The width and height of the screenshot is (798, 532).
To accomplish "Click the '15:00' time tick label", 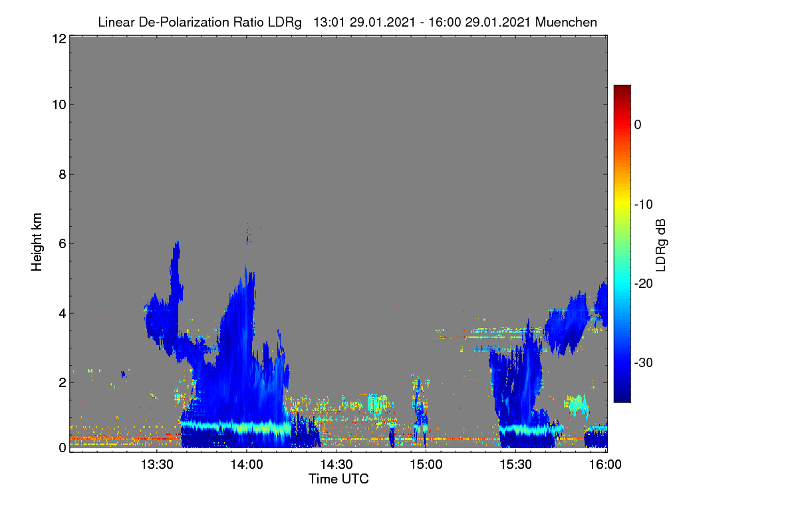I will point(426,465).
